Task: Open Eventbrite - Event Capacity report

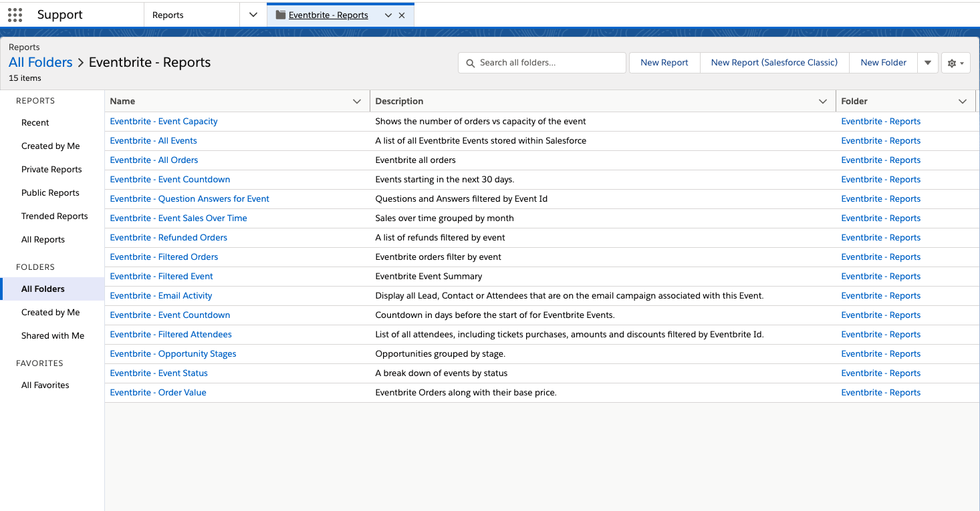Action: 164,122
